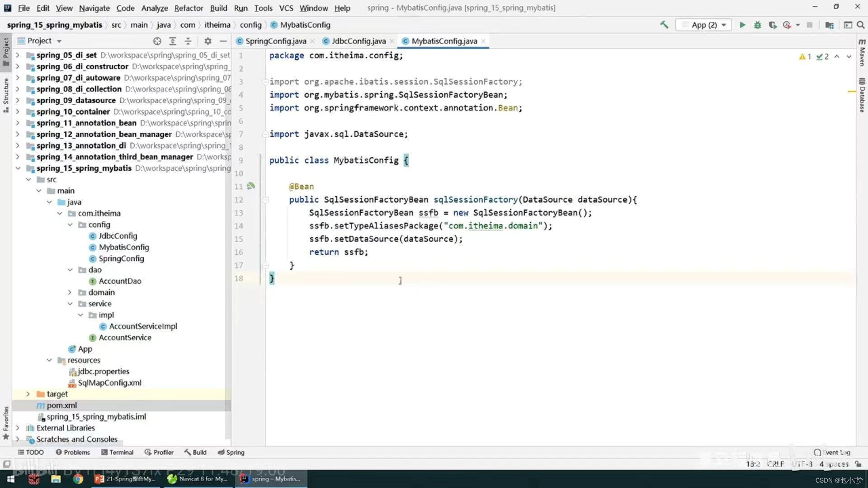Click itheima in breadcrumb path
868x488 pixels.
(217, 25)
